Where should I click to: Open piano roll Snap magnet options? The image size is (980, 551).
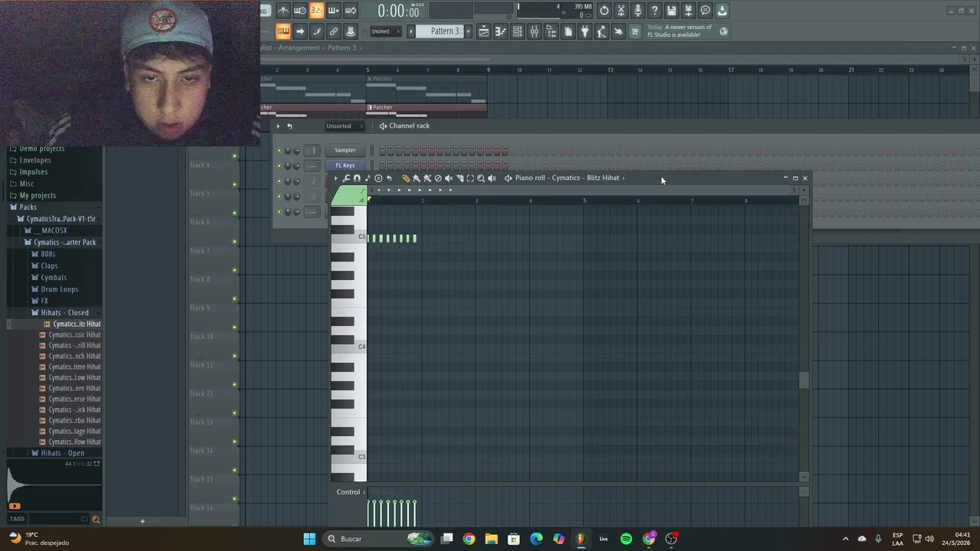[x=357, y=178]
